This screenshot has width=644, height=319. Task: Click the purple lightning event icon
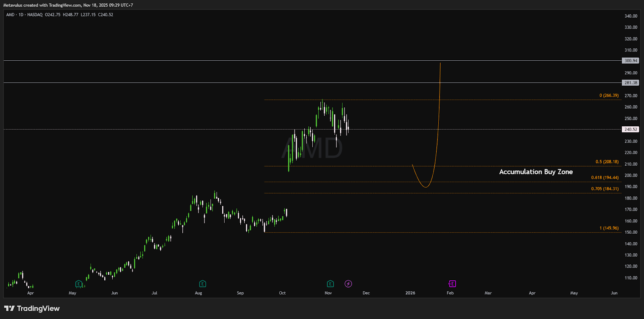tap(348, 284)
